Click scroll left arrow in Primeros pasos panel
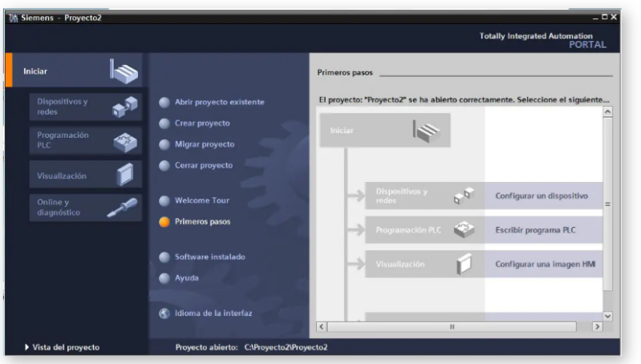The width and height of the screenshot is (641, 364). coord(322,326)
